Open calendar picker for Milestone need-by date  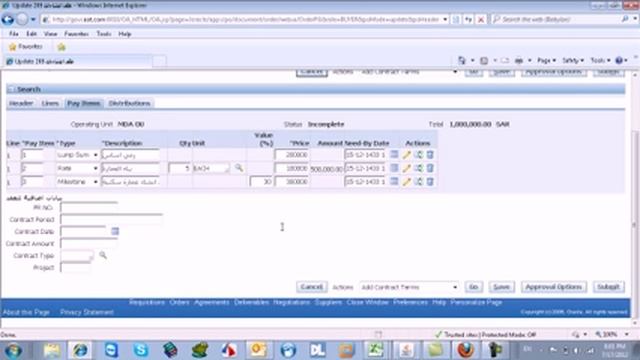point(394,181)
